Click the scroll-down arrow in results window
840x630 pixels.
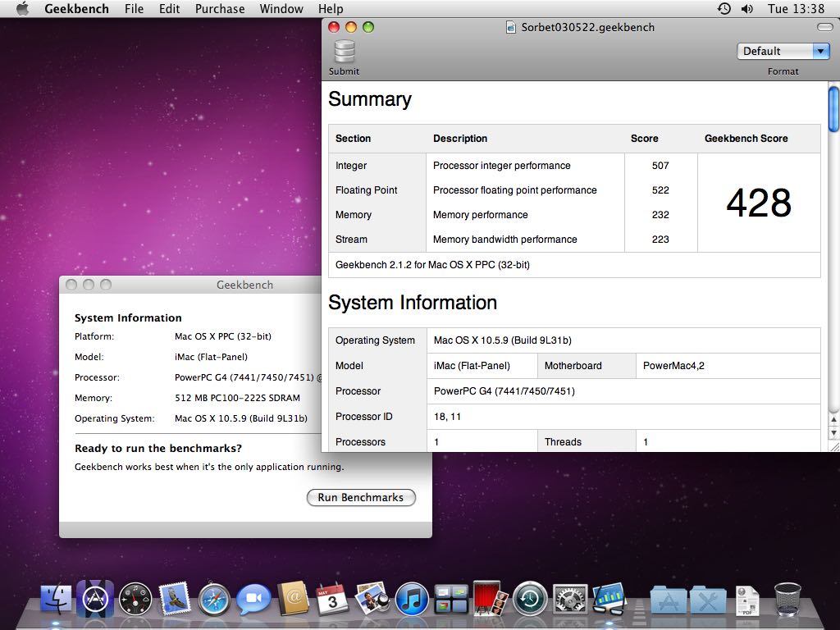[833, 432]
